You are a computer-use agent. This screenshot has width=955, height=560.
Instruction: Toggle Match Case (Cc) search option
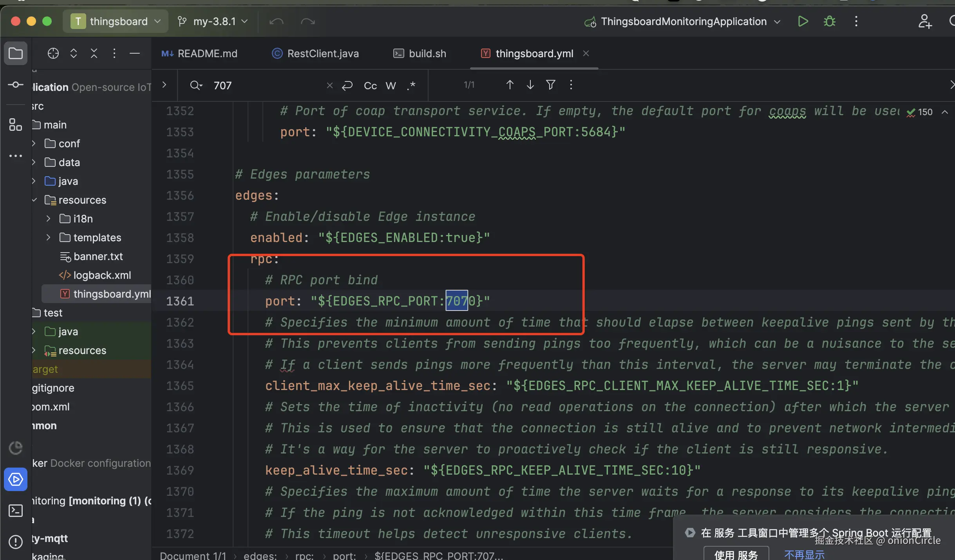click(x=370, y=85)
